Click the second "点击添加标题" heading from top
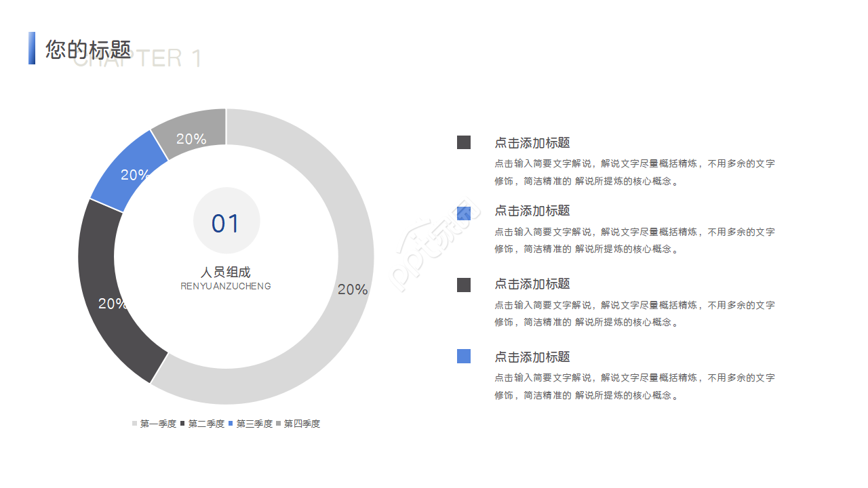868x488 pixels. 532,211
